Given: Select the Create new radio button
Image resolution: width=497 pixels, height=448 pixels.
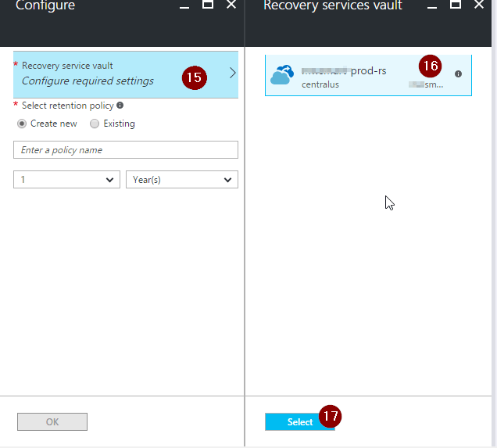Looking at the screenshot, I should pyautogui.click(x=22, y=124).
